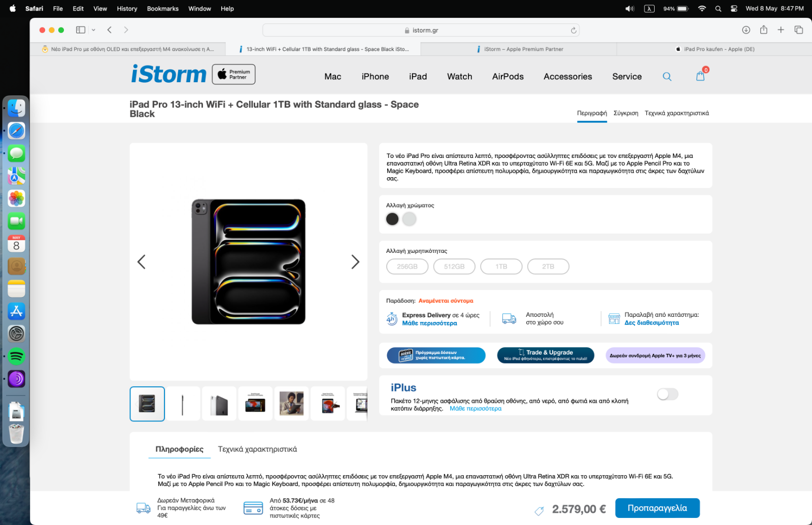Open Calendar from the dock
The height and width of the screenshot is (525, 812).
pos(16,244)
